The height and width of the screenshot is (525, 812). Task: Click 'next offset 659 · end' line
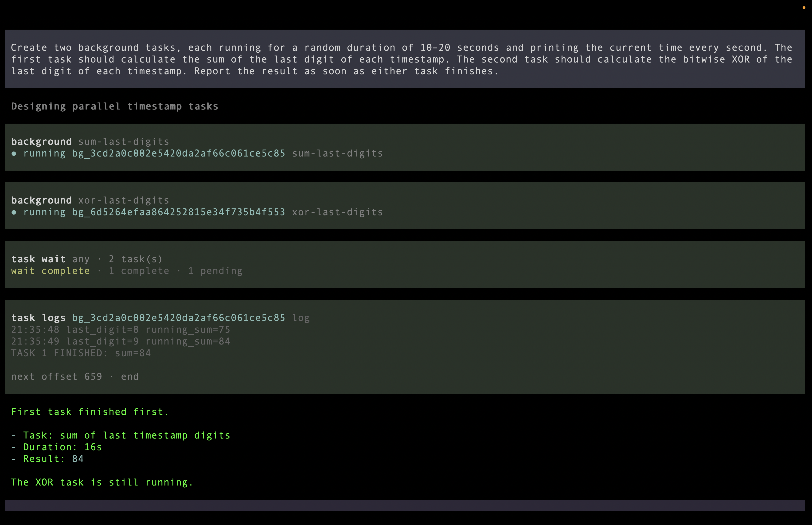(75, 377)
